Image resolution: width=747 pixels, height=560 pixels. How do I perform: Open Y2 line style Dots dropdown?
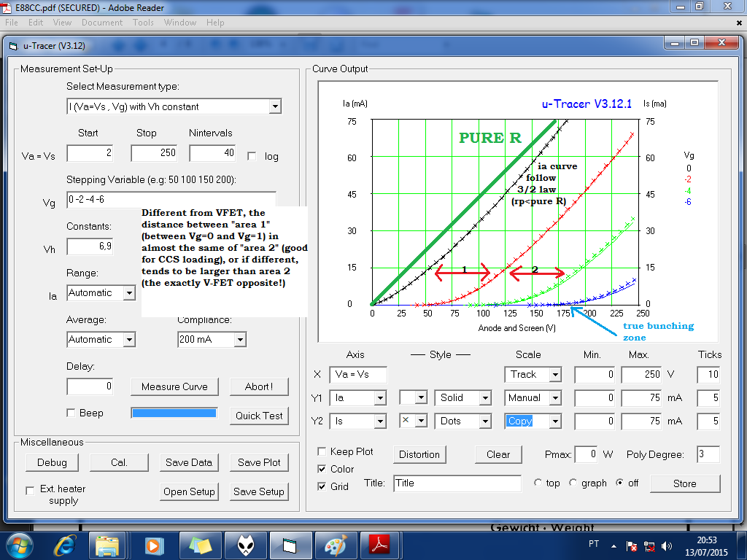tap(485, 421)
